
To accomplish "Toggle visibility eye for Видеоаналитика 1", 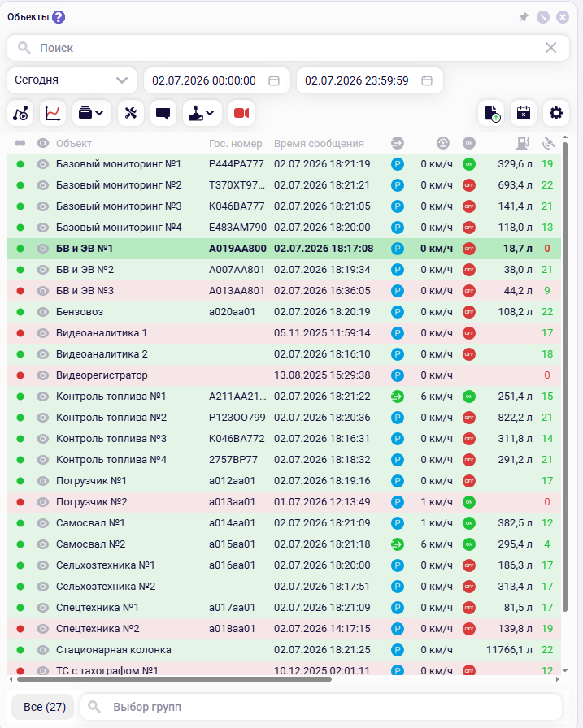I will 43,333.
